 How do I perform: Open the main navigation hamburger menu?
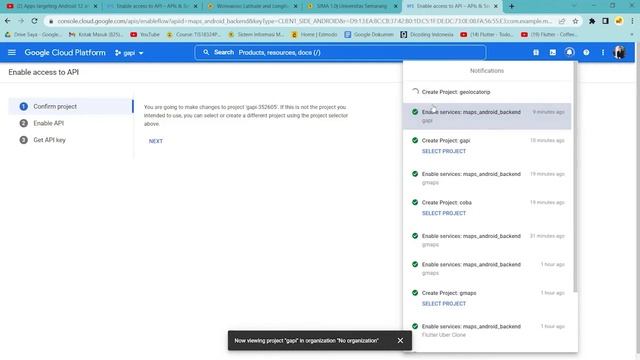[x=12, y=52]
